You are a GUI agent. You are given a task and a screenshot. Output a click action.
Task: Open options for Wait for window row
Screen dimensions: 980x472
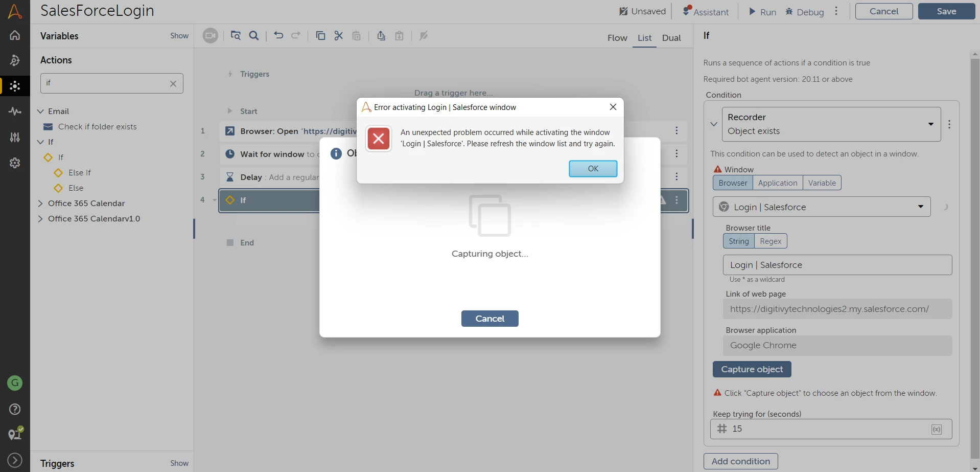click(676, 153)
